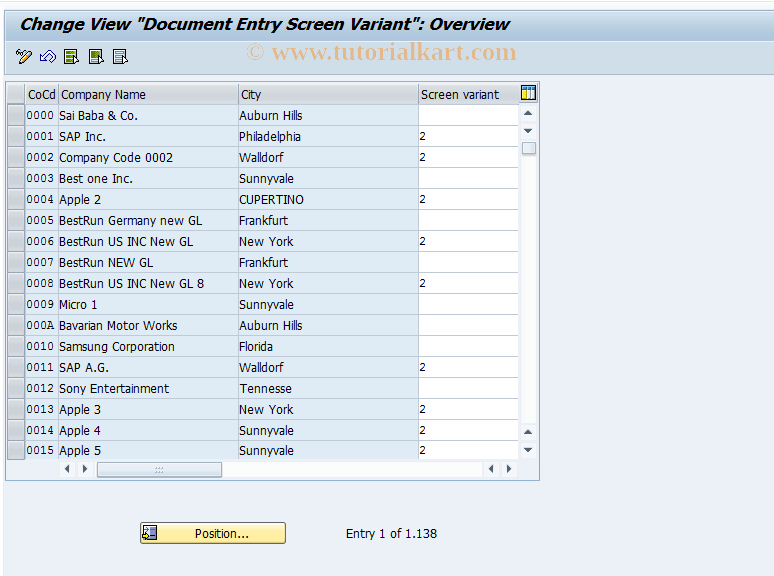The image size is (774, 576).
Task: Select row for company code 0001 SAP Inc.
Action: [x=16, y=136]
